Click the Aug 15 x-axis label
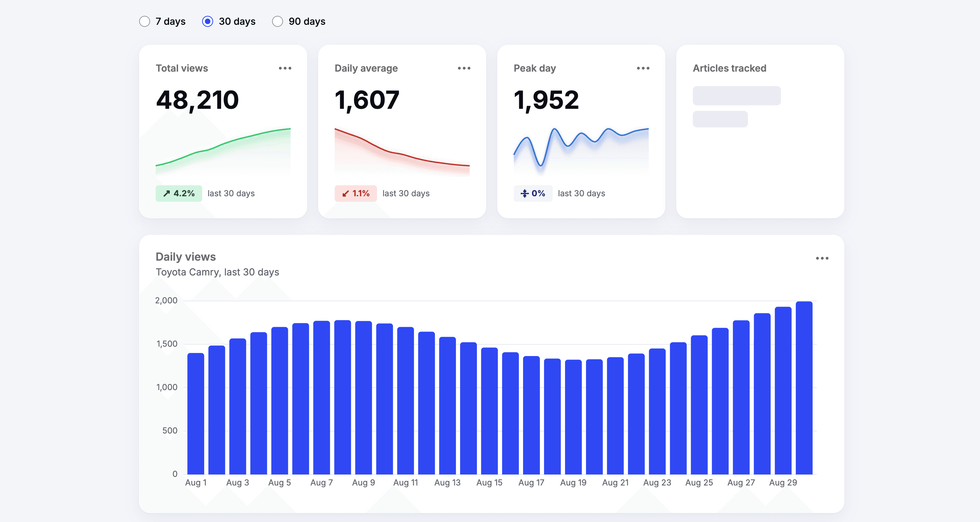Screen dimensions: 980x522 point(489,482)
